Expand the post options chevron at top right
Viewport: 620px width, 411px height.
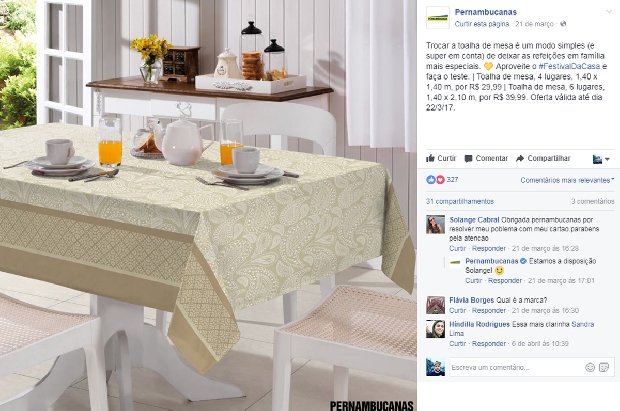[609, 11]
